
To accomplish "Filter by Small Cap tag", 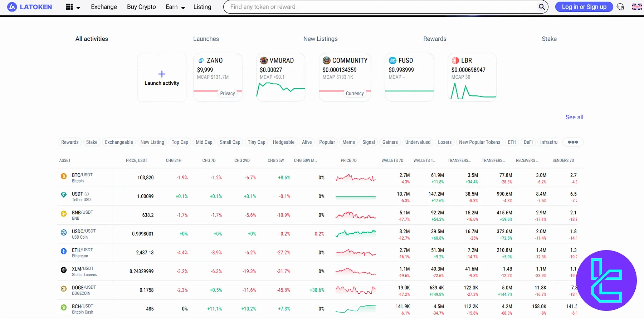I will [230, 142].
